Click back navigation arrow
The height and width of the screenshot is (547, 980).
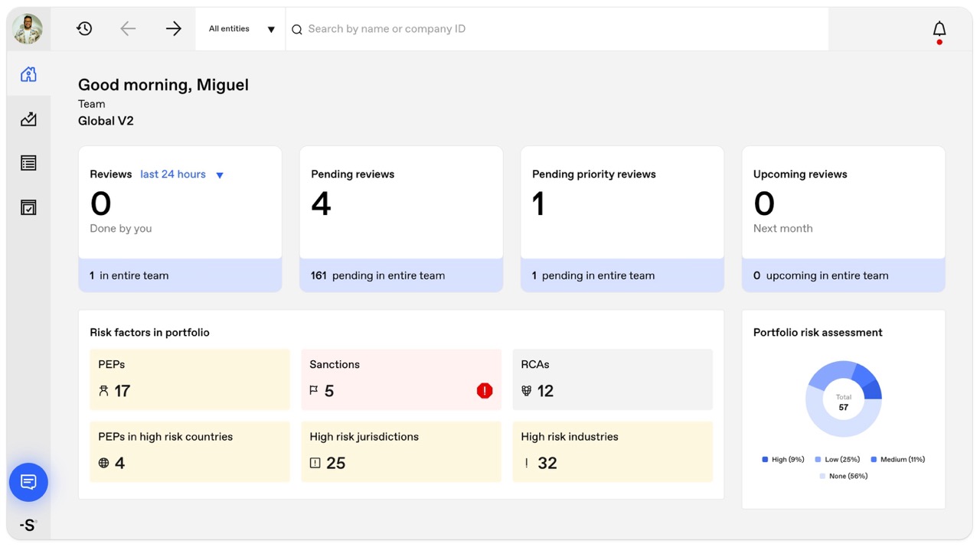(128, 28)
